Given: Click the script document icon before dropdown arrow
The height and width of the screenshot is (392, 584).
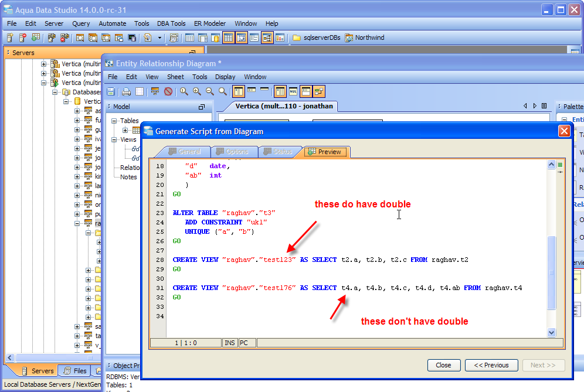Looking at the screenshot, I should point(148,38).
